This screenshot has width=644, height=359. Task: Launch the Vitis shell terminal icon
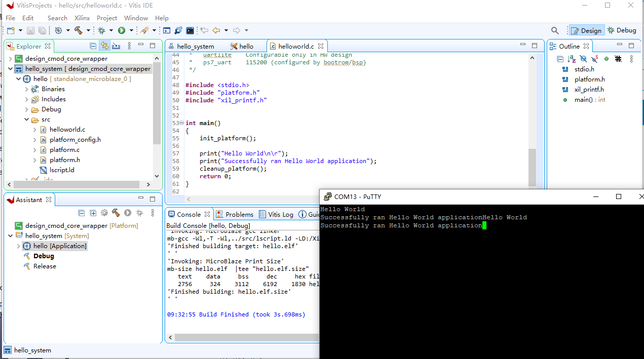[x=190, y=30]
